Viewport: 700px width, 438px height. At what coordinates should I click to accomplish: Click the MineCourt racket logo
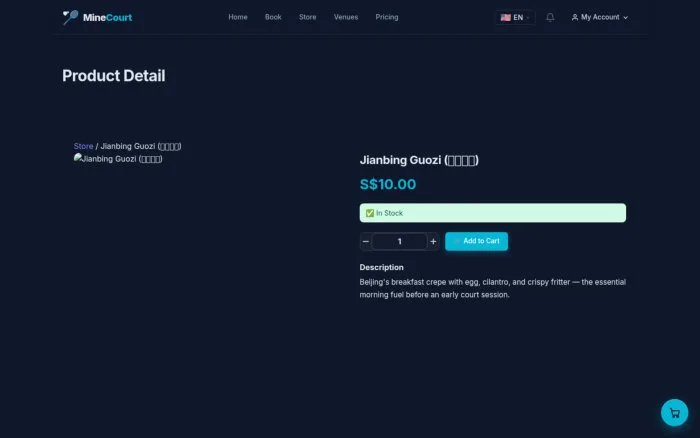(70, 17)
